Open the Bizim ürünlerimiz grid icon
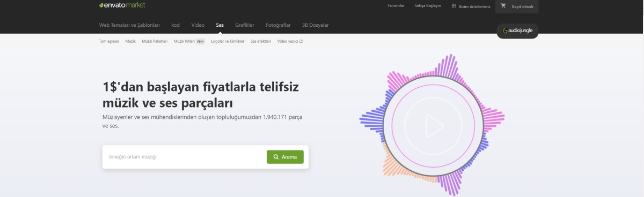Viewport: 644px width, 197px height. coord(453,6)
